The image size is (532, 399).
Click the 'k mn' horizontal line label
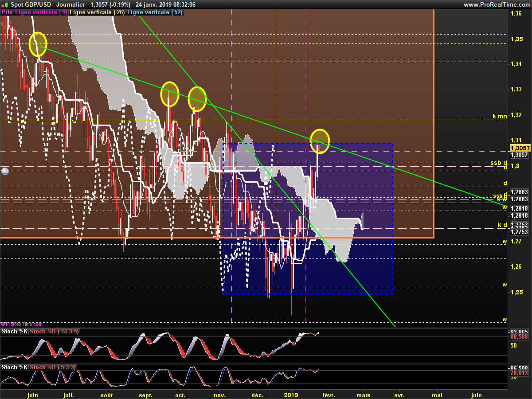point(500,117)
